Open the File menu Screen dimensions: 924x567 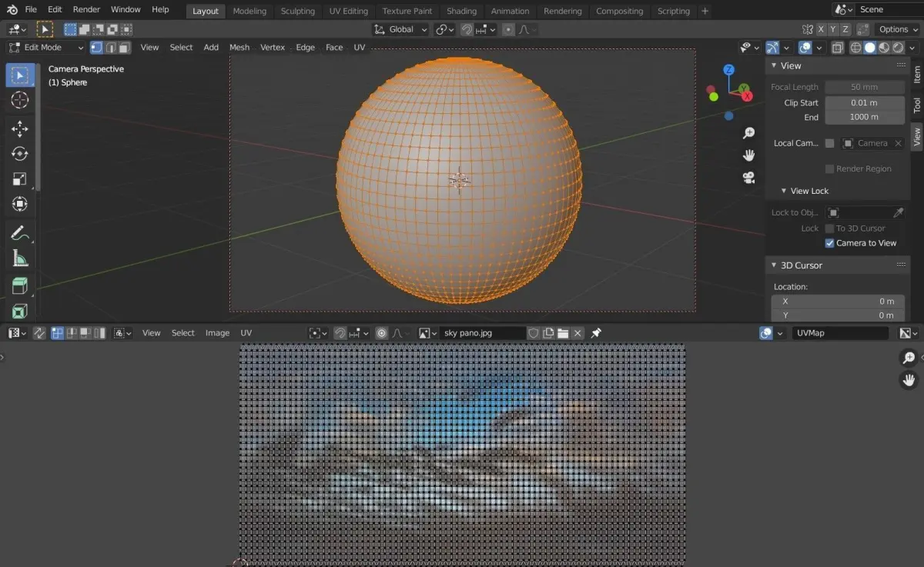coord(31,9)
